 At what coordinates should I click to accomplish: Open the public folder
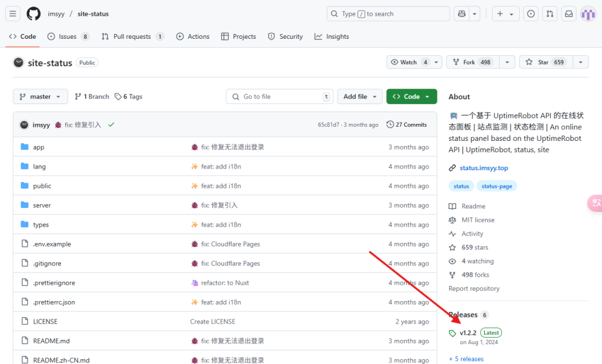point(42,186)
